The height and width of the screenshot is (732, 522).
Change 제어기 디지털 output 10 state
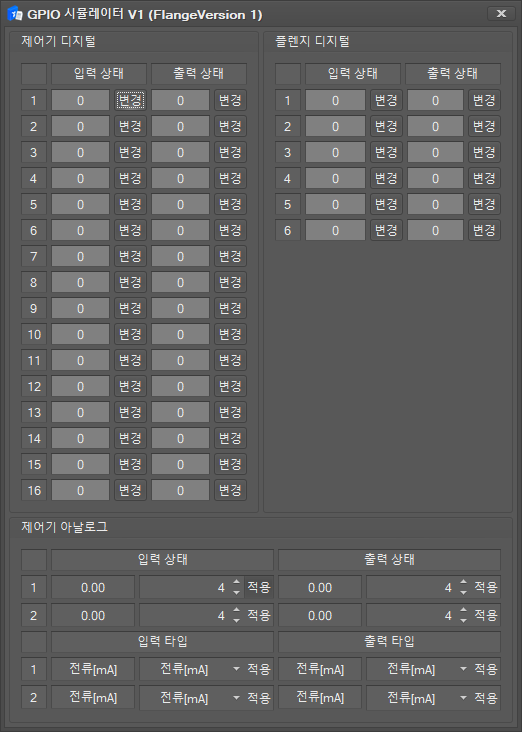pyautogui.click(x=230, y=334)
